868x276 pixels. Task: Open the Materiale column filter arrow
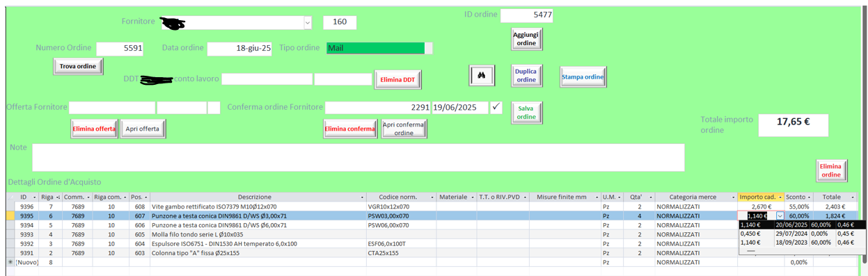pyautogui.click(x=472, y=197)
